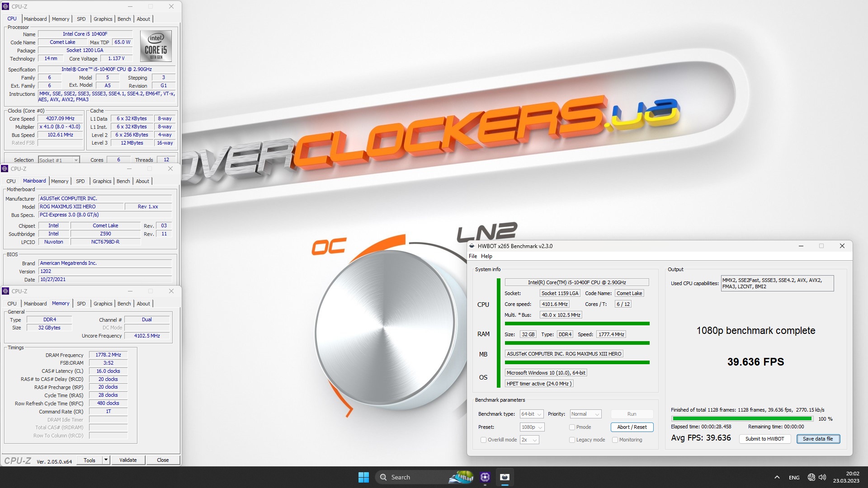Show hidden system tray icons
The height and width of the screenshot is (488, 868).
point(777,477)
